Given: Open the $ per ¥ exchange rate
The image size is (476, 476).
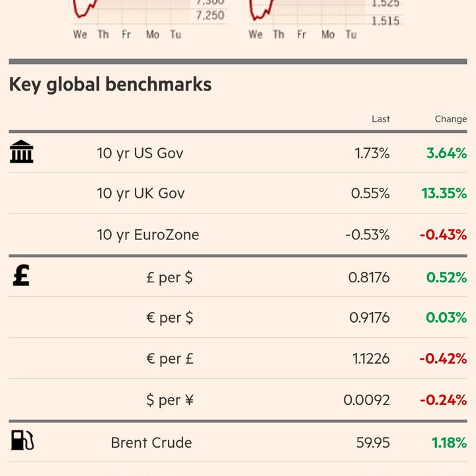Looking at the screenshot, I should (169, 400).
